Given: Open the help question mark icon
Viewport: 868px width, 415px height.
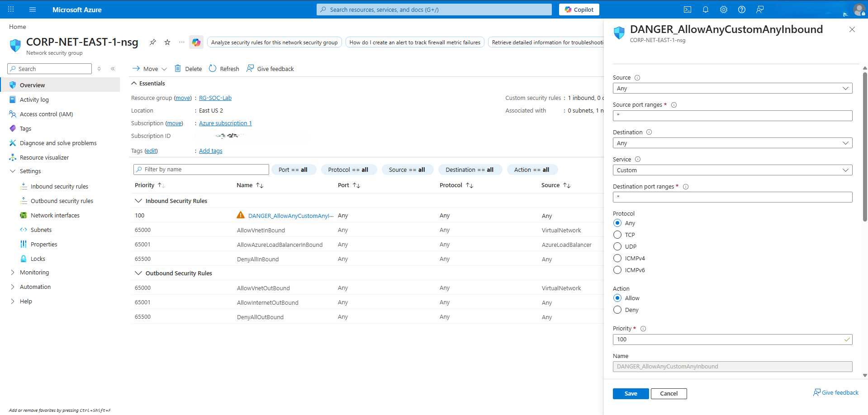Looking at the screenshot, I should pyautogui.click(x=742, y=9).
